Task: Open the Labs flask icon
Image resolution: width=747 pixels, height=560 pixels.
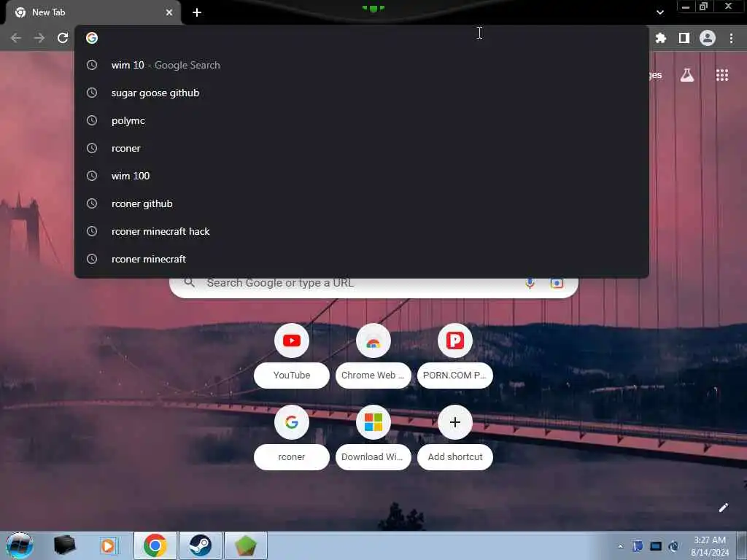Action: tap(687, 75)
